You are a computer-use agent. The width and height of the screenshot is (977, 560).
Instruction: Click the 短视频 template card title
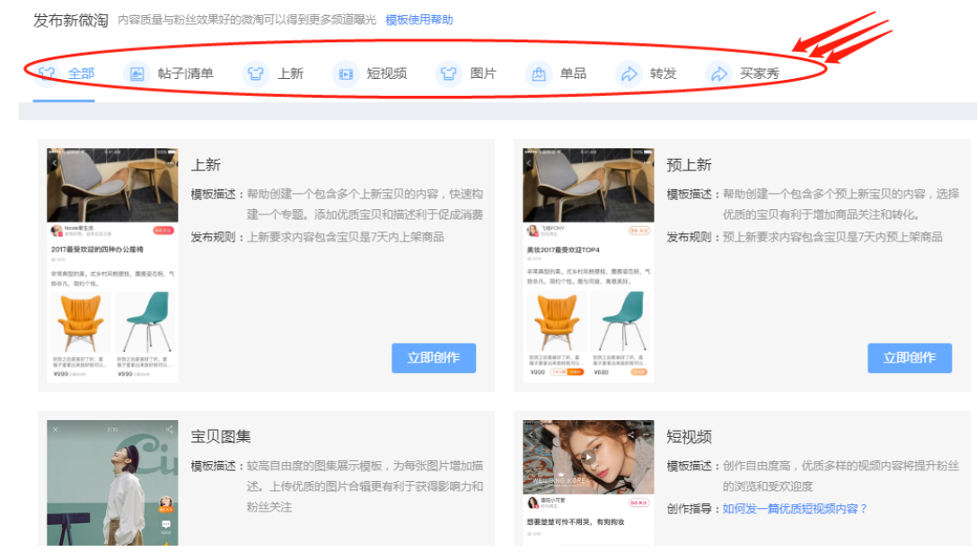pos(689,437)
